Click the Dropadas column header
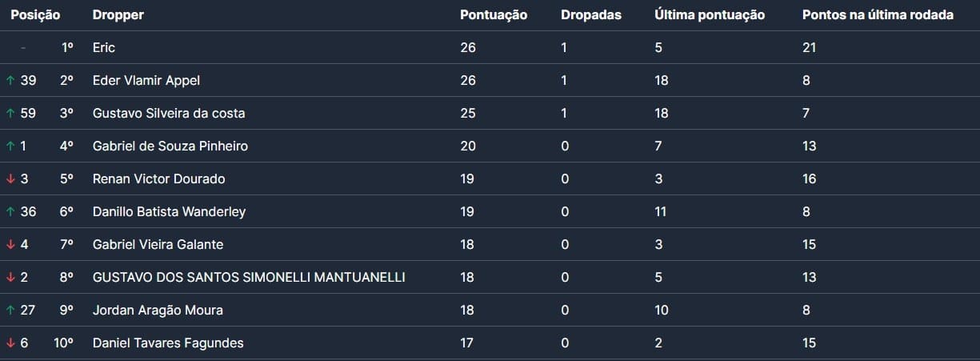This screenshot has width=980, height=361. (x=591, y=15)
